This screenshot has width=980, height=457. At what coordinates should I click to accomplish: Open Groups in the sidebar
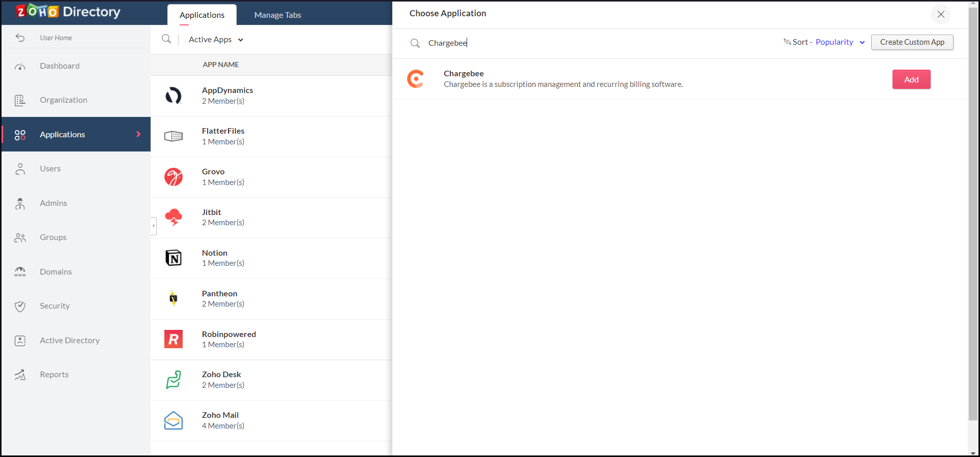(x=76, y=237)
